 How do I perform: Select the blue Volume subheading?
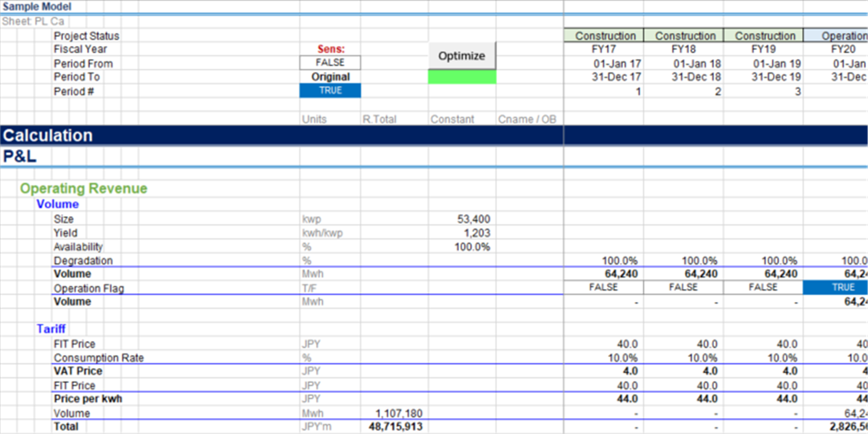(58, 204)
